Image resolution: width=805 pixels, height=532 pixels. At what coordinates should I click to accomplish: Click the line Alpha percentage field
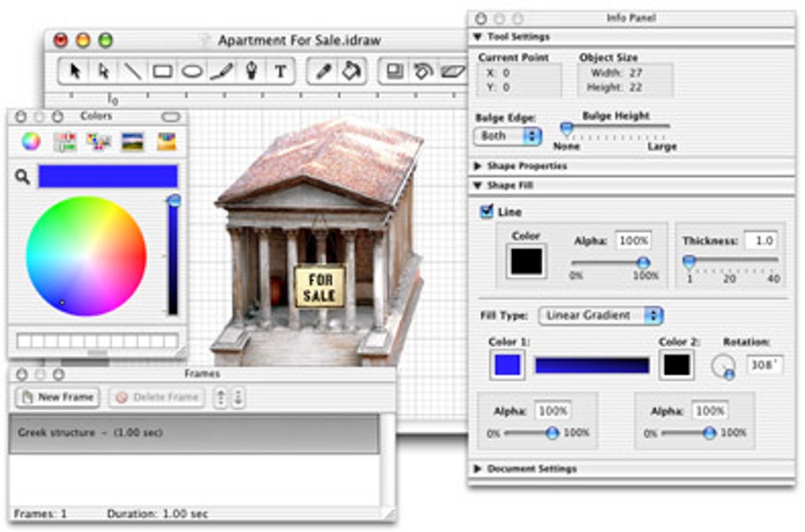pyautogui.click(x=634, y=240)
